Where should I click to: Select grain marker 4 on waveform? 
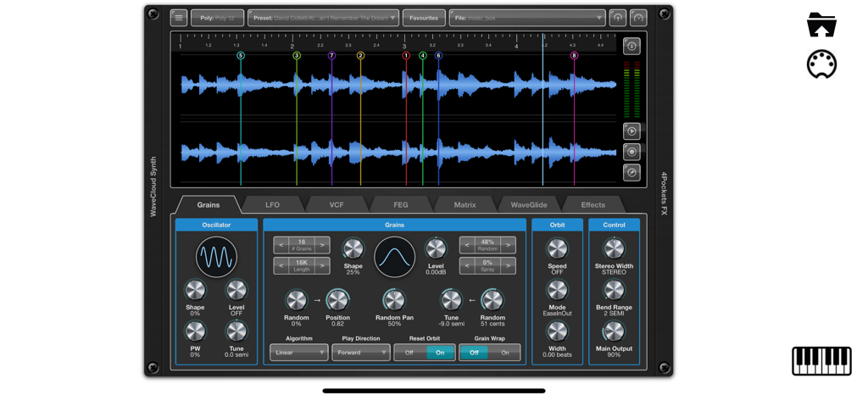tap(423, 55)
